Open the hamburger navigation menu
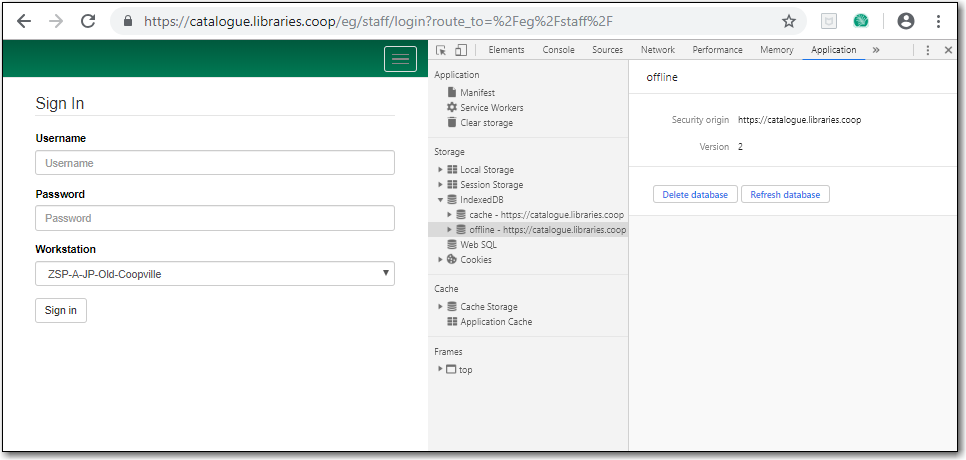 click(x=400, y=59)
